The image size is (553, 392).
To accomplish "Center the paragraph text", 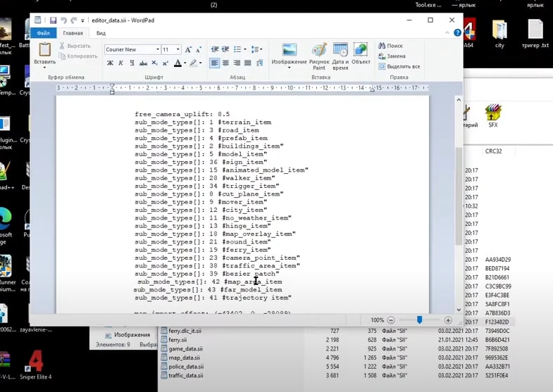I will coord(225,63).
